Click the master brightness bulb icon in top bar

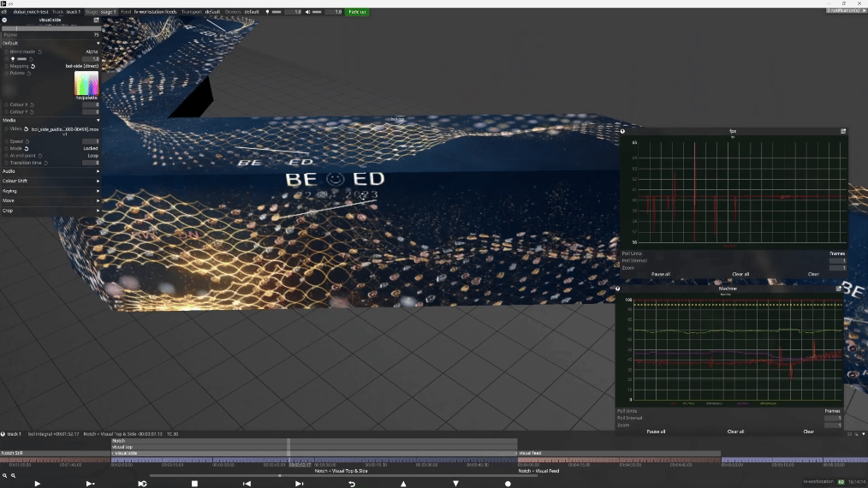click(267, 12)
